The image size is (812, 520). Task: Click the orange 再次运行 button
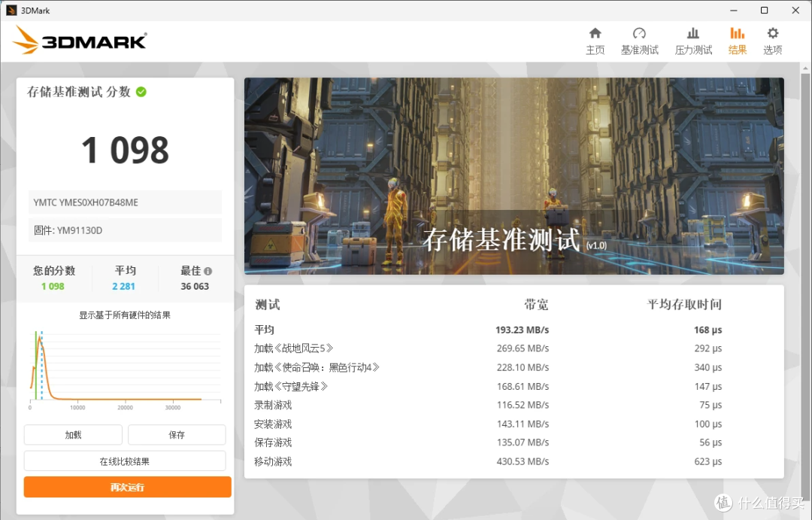(127, 487)
